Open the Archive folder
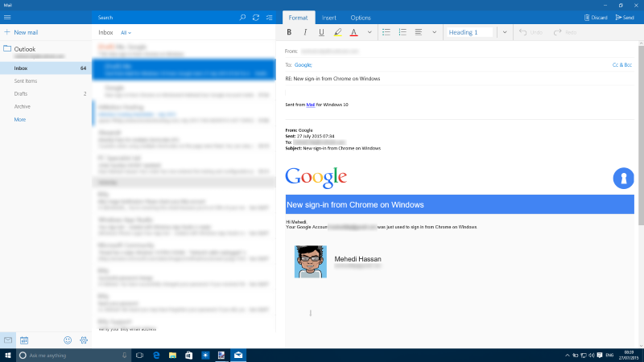The height and width of the screenshot is (362, 644). 46,106
